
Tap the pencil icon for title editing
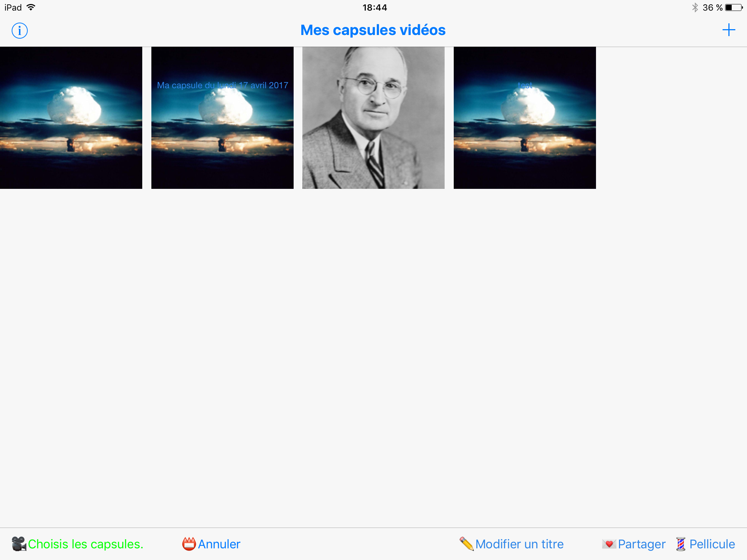(467, 544)
